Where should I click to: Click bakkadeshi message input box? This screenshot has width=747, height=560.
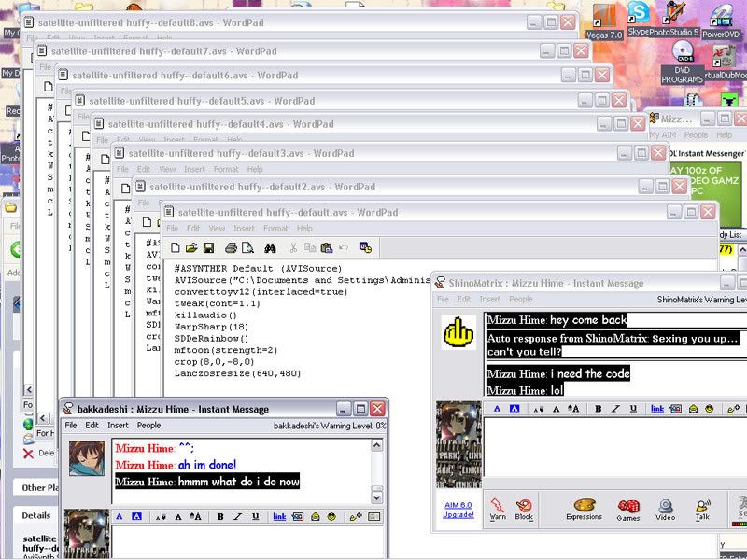(247, 541)
